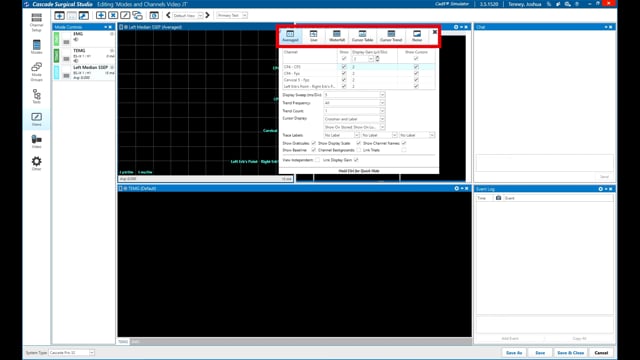This screenshot has height=360, width=640.
Task: Open Trend Frequency dropdown
Action: point(354,103)
